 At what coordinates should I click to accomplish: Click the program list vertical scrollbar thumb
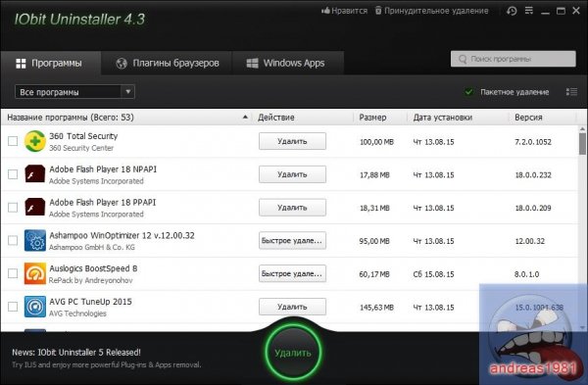click(582, 144)
